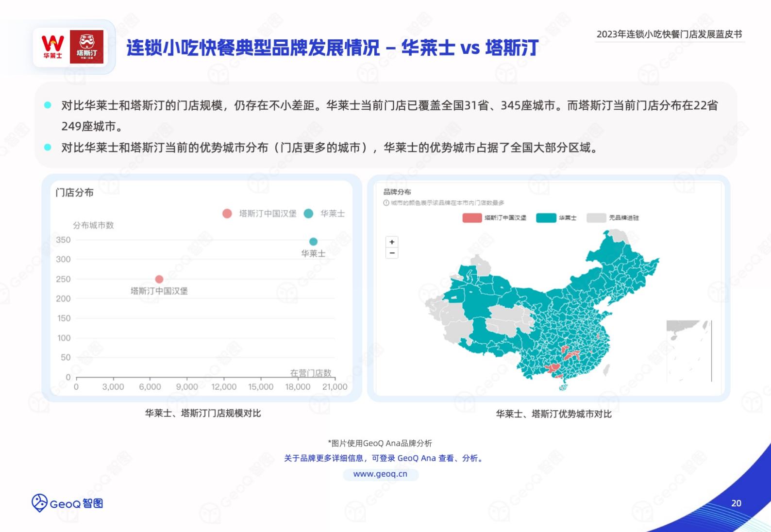Click the red 塔斯汀中国汉堡 map legend swatch
Screen dimensions: 771x532
coord(472,218)
